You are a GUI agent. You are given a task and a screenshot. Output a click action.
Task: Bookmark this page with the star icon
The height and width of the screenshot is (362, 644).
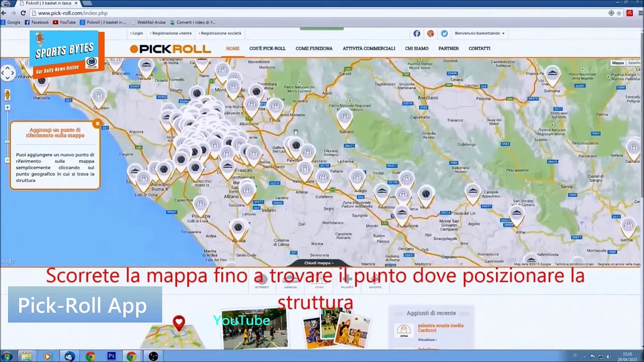pyautogui.click(x=619, y=13)
